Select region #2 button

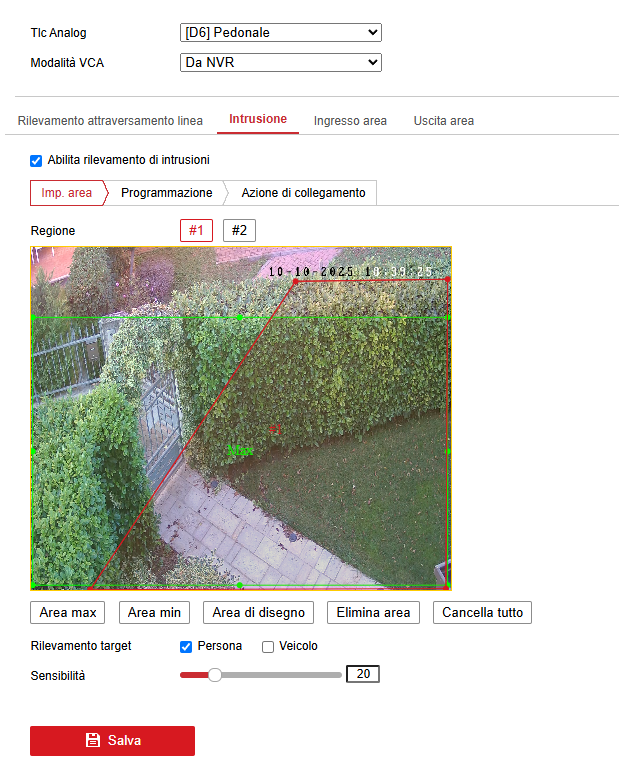pos(239,230)
